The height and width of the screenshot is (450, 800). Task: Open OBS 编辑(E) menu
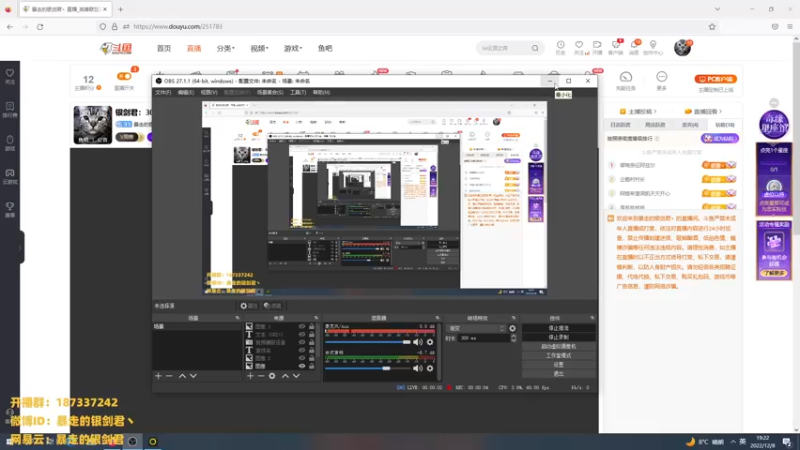186,92
